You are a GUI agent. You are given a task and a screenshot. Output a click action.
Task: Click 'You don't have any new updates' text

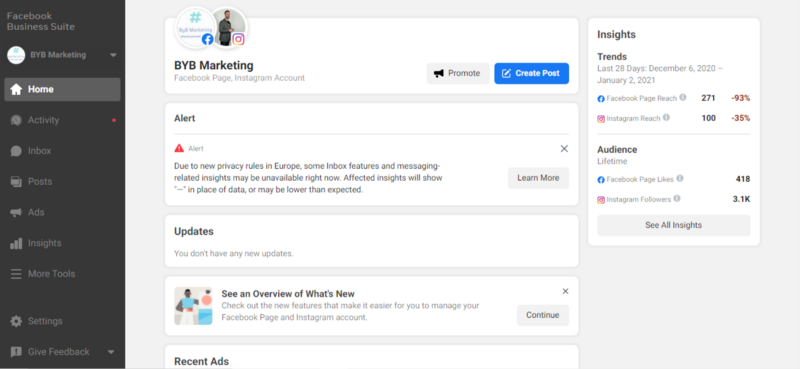tap(234, 253)
